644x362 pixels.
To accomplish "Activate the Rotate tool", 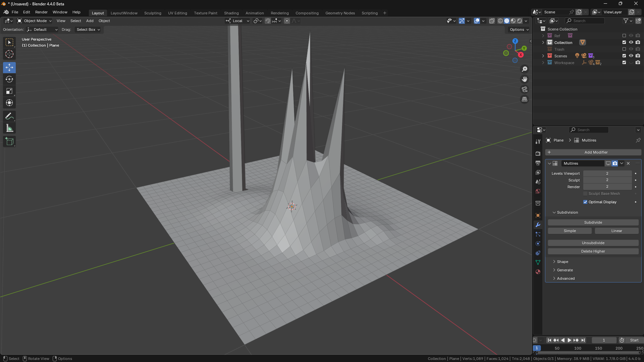I will coord(9,79).
